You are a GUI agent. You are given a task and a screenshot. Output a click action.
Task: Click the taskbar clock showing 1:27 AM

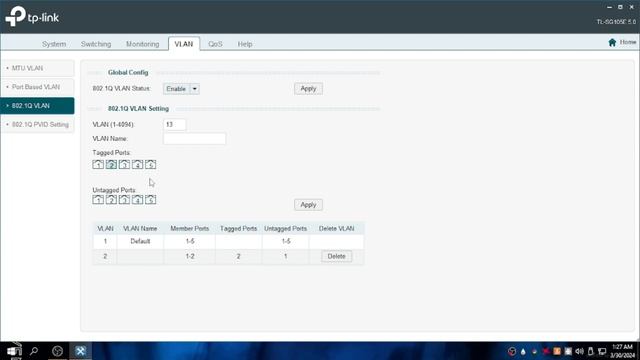[x=623, y=351]
